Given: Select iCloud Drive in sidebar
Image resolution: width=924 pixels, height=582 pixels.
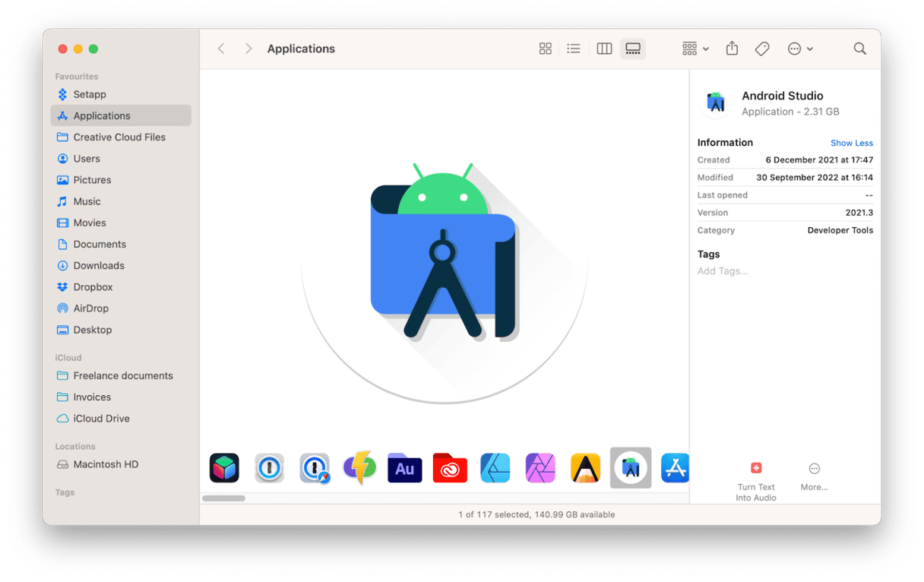Looking at the screenshot, I should 101,419.
